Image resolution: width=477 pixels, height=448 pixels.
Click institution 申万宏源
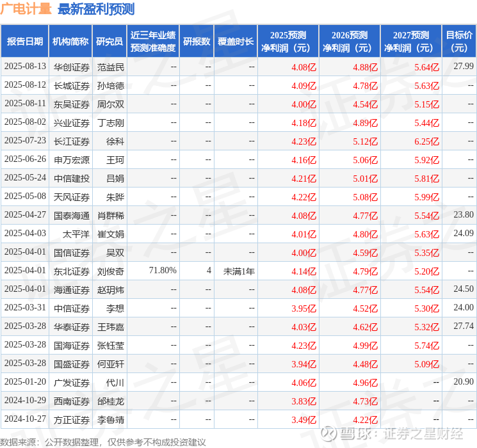tap(72, 160)
